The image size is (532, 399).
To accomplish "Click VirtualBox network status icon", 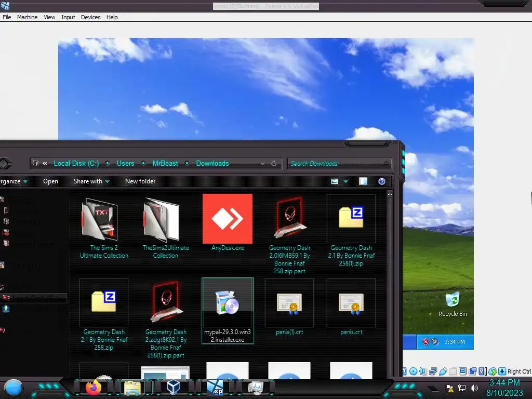I will [x=433, y=371].
